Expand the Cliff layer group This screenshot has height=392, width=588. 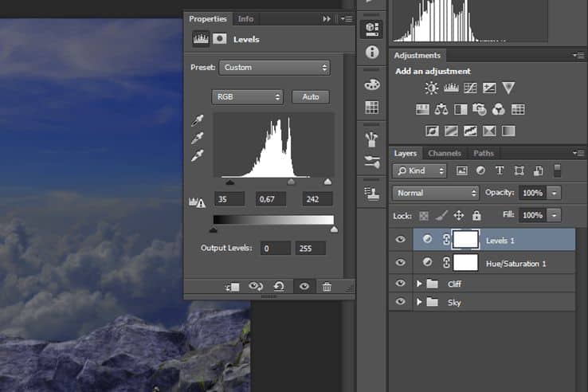(x=419, y=284)
